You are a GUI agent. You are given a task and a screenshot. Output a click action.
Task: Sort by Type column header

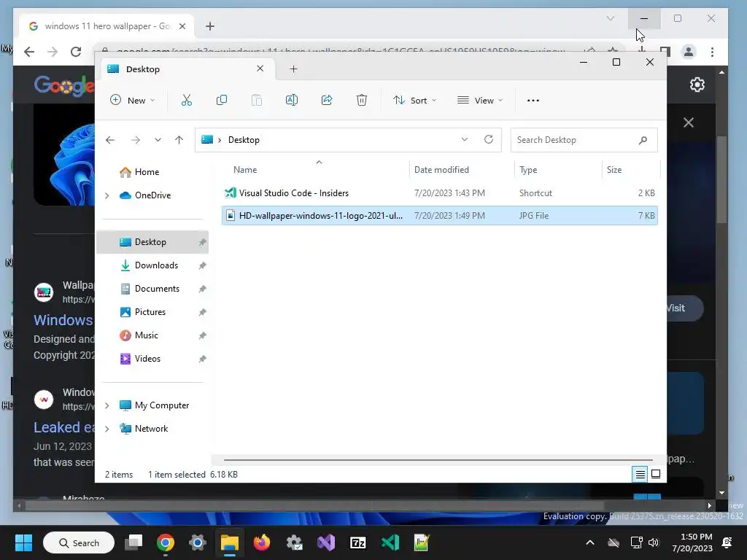(558, 169)
